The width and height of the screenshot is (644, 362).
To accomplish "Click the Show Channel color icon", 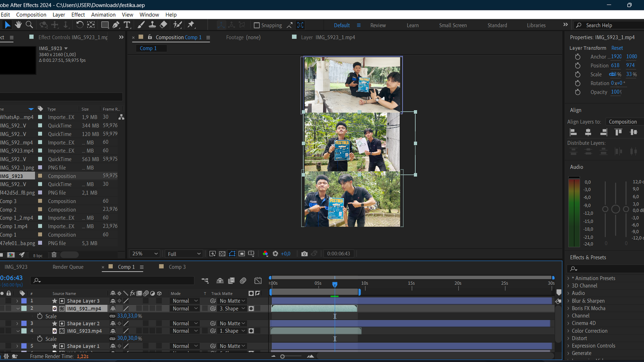I will 265,254.
